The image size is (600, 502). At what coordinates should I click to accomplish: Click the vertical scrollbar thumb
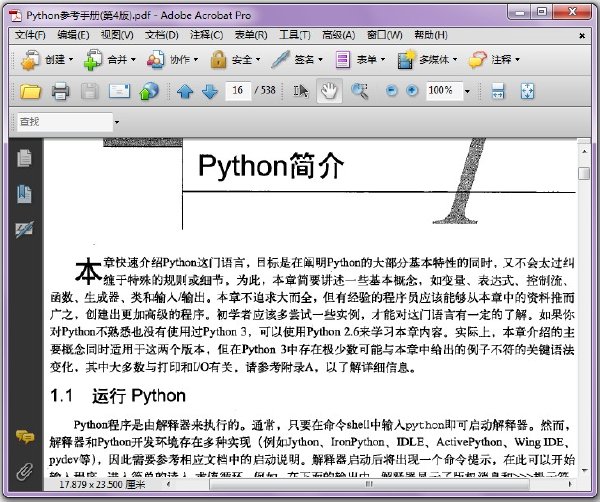[584, 173]
